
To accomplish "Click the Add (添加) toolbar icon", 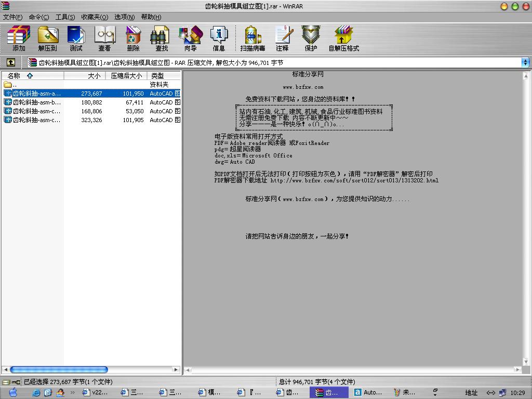I will click(19, 38).
